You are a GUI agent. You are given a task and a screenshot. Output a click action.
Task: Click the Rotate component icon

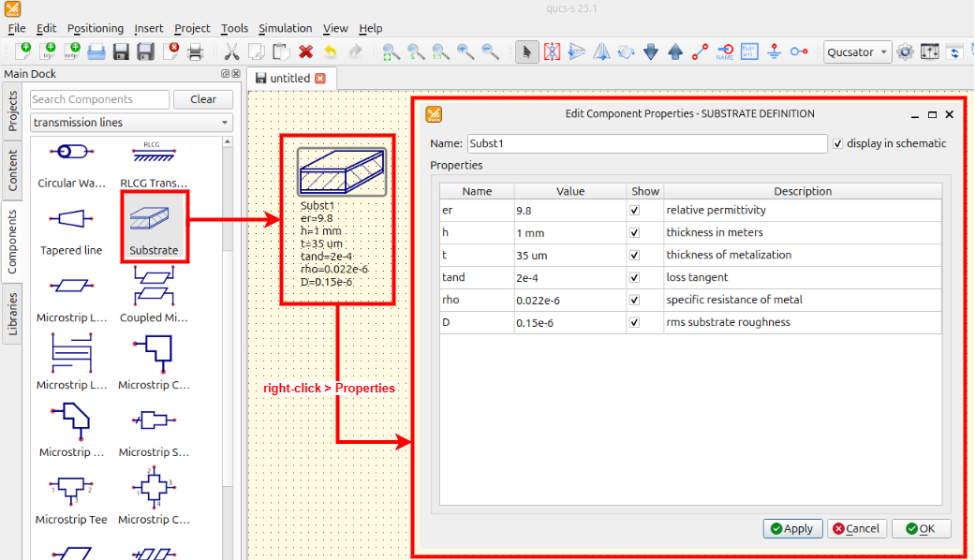(626, 52)
